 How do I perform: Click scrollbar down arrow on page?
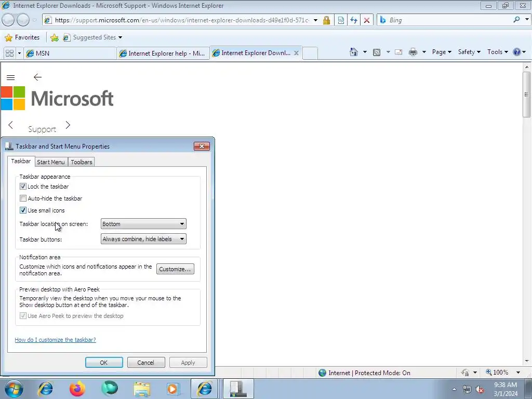[x=527, y=362]
